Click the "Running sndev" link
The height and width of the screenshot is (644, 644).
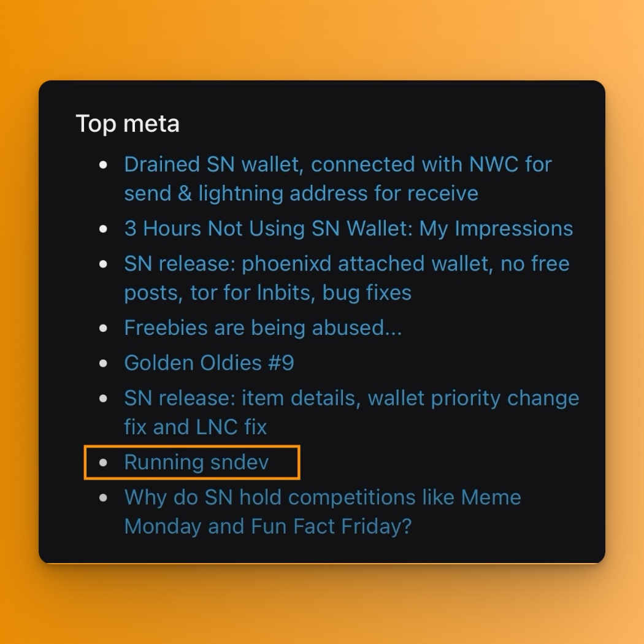(196, 462)
